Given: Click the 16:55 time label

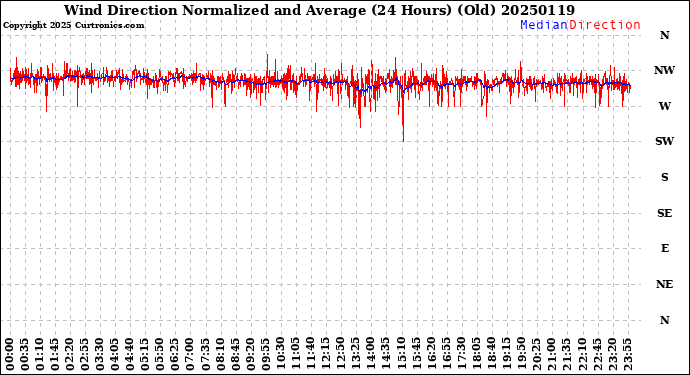Looking at the screenshot, I should (446, 354).
